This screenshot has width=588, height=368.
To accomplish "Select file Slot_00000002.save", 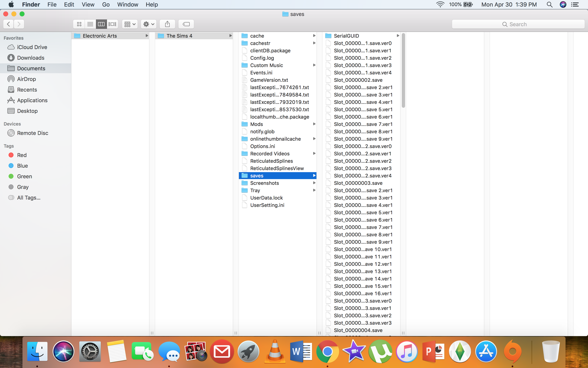I will click(x=362, y=80).
